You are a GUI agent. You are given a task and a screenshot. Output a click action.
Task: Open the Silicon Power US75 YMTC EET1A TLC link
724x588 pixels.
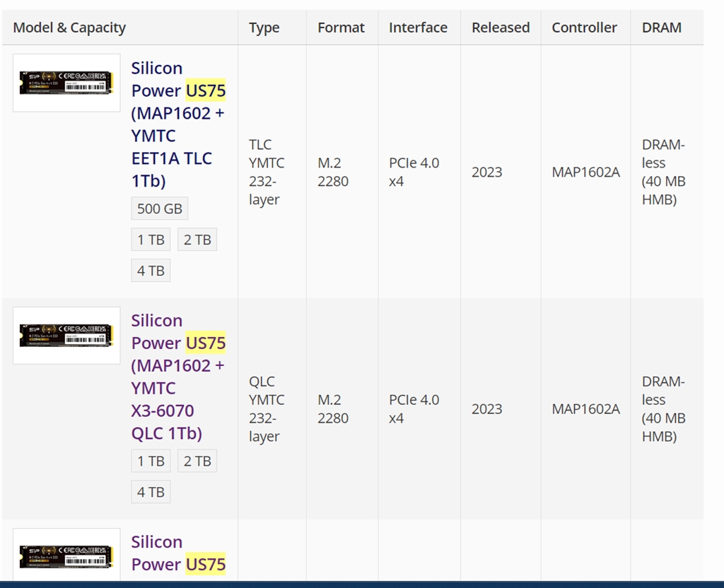(x=178, y=124)
